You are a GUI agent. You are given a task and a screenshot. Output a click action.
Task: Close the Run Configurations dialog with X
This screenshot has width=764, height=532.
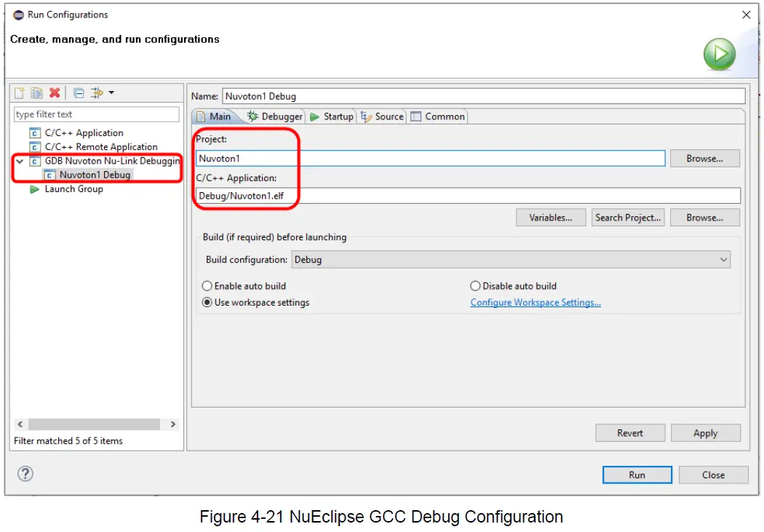click(746, 15)
